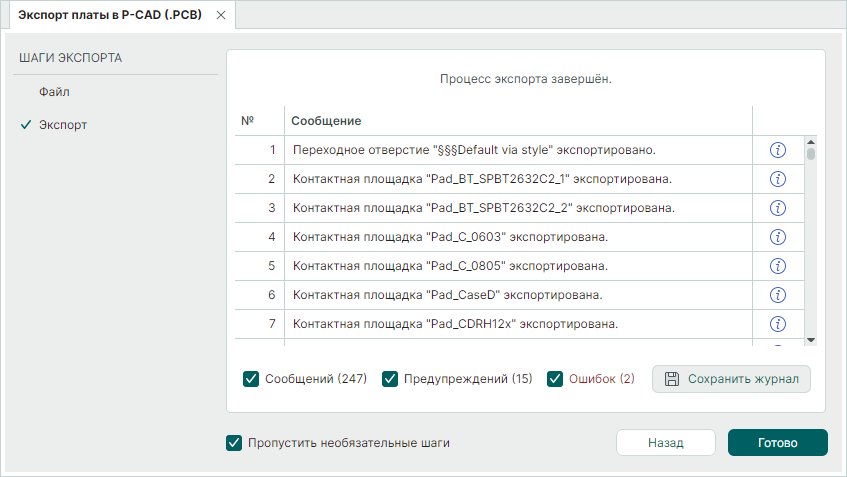
Task: Uncheck the Предупреждений (15) filter
Action: 391,379
